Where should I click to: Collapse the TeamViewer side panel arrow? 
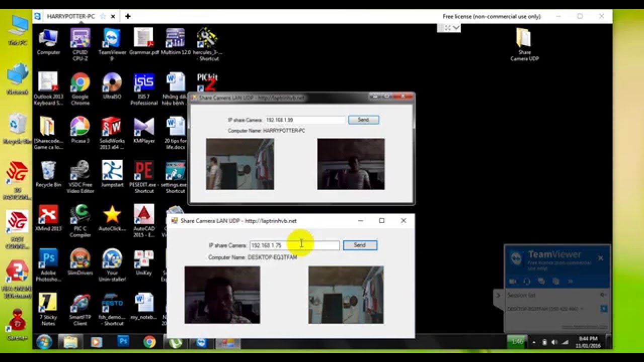coord(499,295)
